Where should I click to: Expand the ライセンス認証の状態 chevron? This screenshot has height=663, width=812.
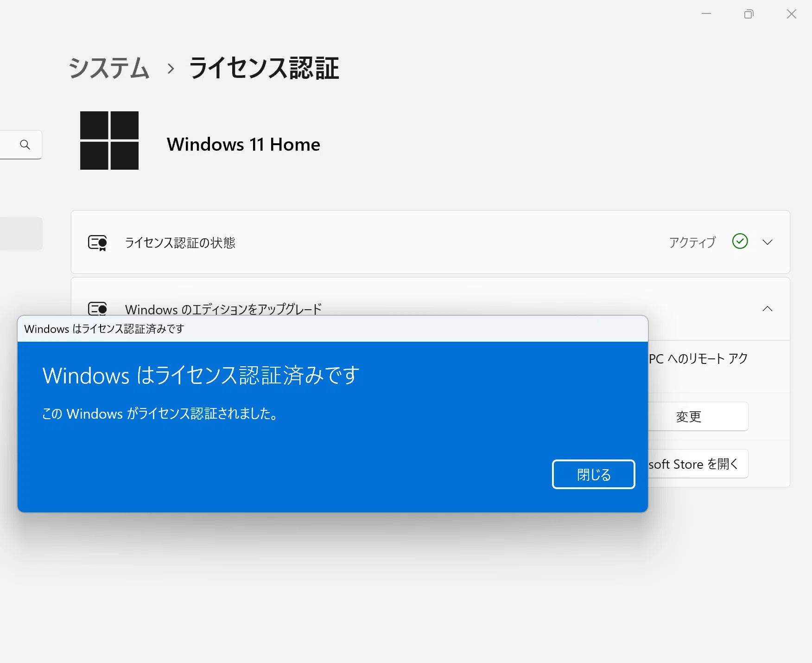click(768, 242)
